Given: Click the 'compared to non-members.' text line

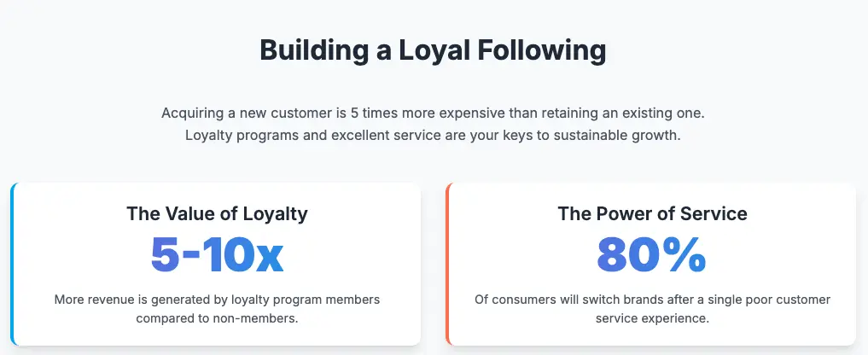Looking at the screenshot, I should click(217, 319).
